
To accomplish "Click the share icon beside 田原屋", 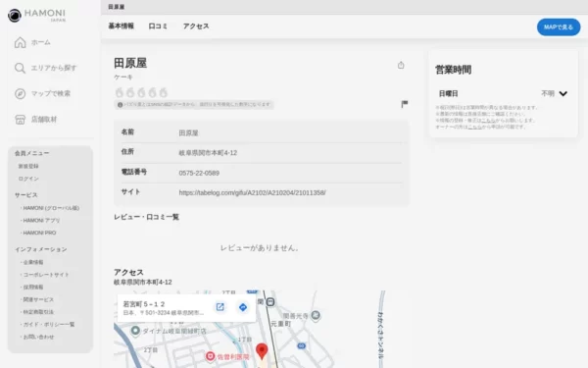I will tap(401, 65).
